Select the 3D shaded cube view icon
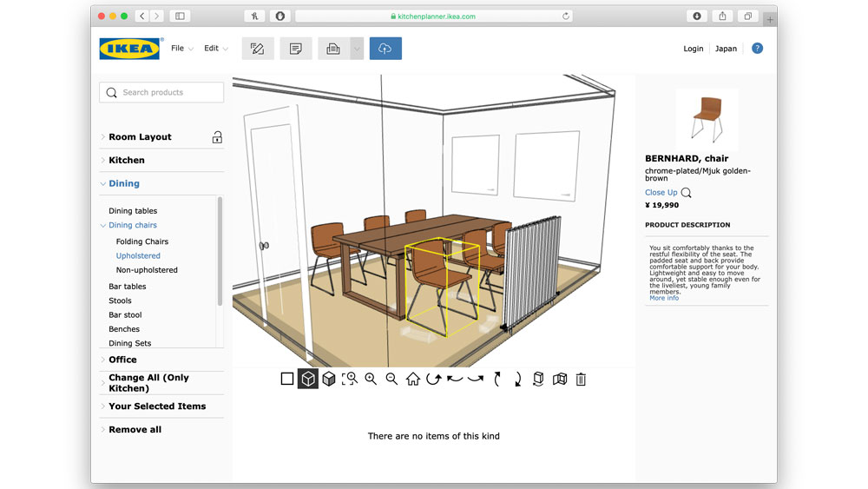 (x=329, y=379)
